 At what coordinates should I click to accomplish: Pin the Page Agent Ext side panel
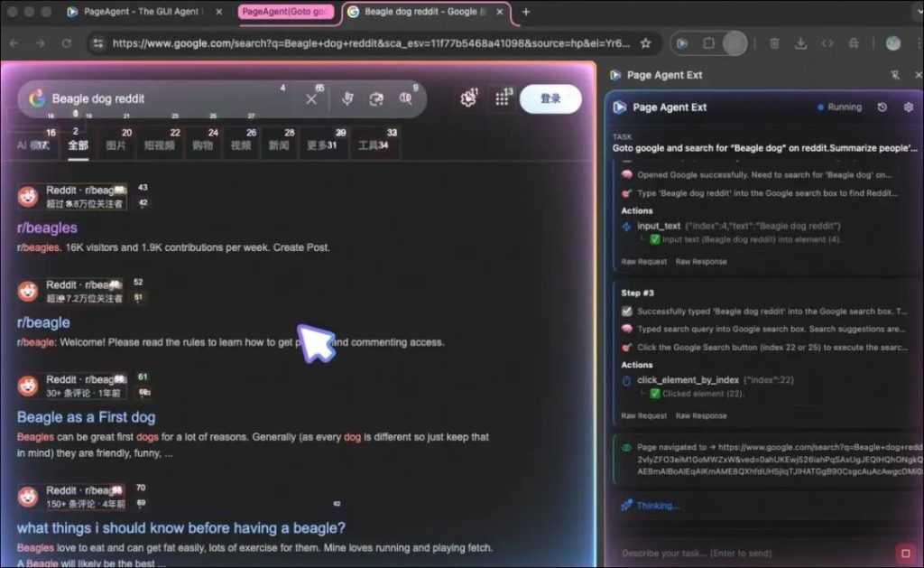[895, 75]
